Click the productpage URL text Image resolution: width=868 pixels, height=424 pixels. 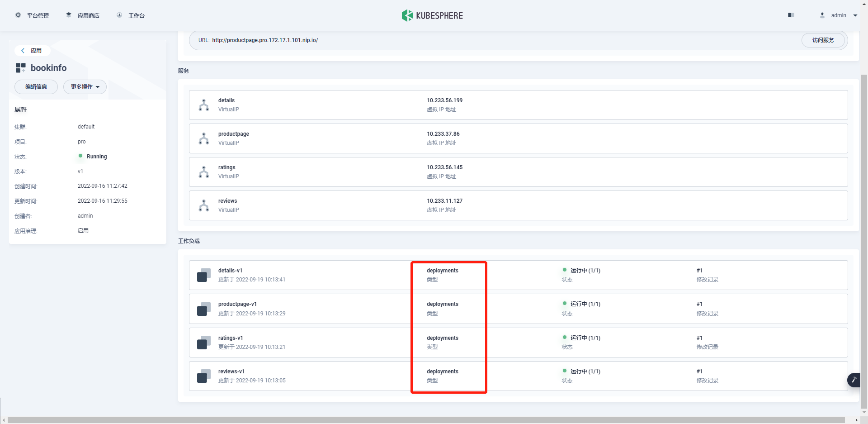coord(265,40)
